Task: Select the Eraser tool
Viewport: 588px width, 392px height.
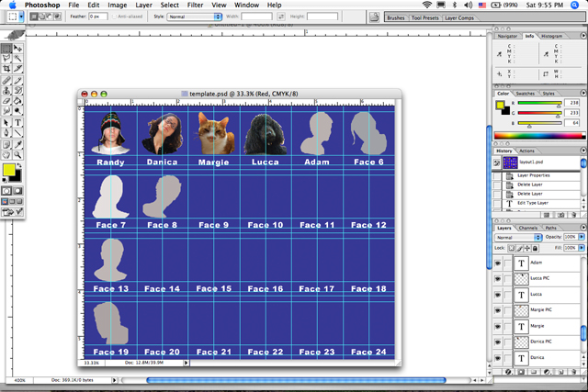Action: (6, 101)
